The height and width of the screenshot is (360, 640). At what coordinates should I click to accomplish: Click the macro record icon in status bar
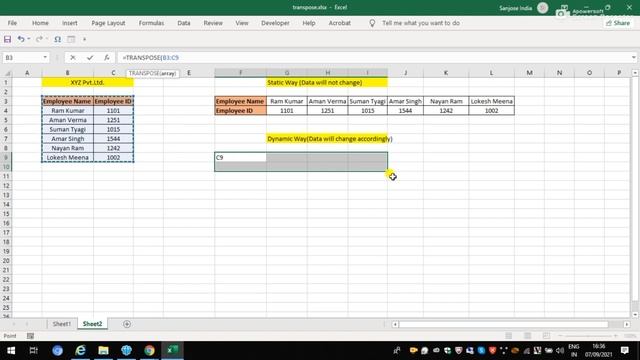click(x=30, y=336)
